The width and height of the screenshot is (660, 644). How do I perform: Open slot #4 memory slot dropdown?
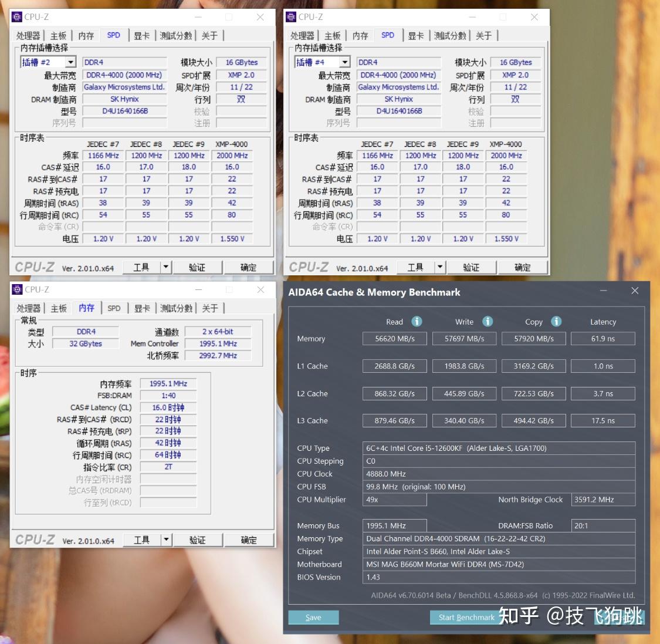[345, 62]
